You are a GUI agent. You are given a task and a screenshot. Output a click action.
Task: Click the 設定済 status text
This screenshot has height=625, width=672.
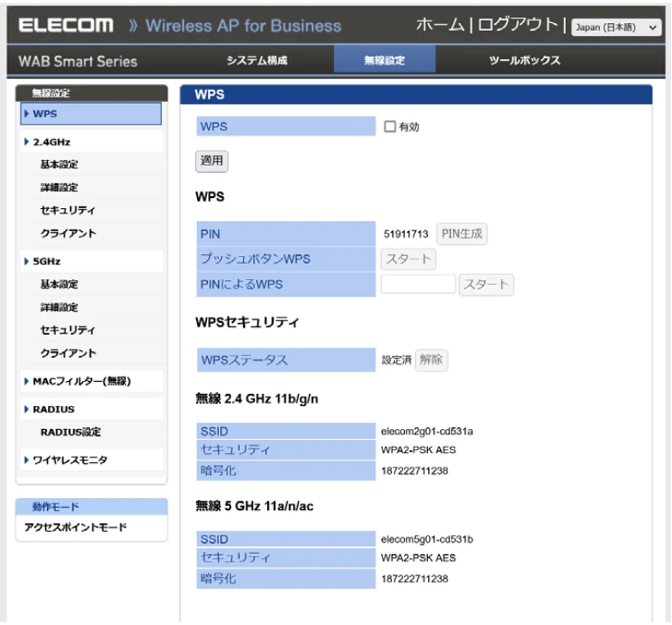coord(396,360)
